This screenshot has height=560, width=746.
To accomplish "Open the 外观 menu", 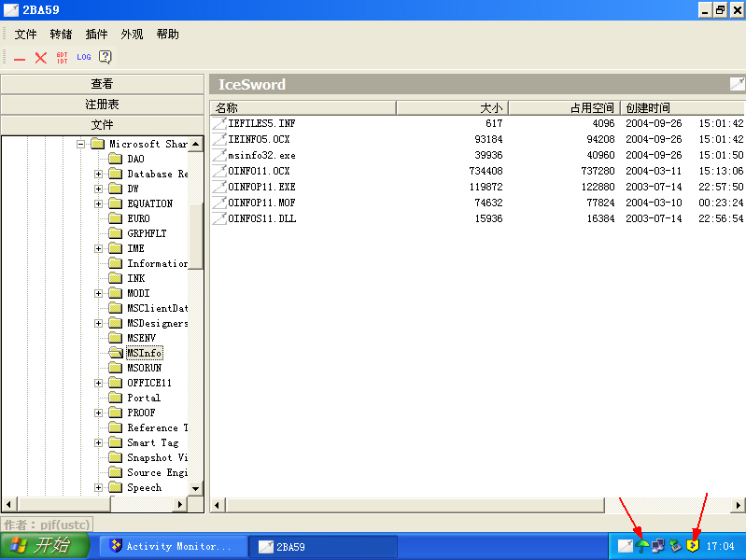I will click(x=132, y=35).
